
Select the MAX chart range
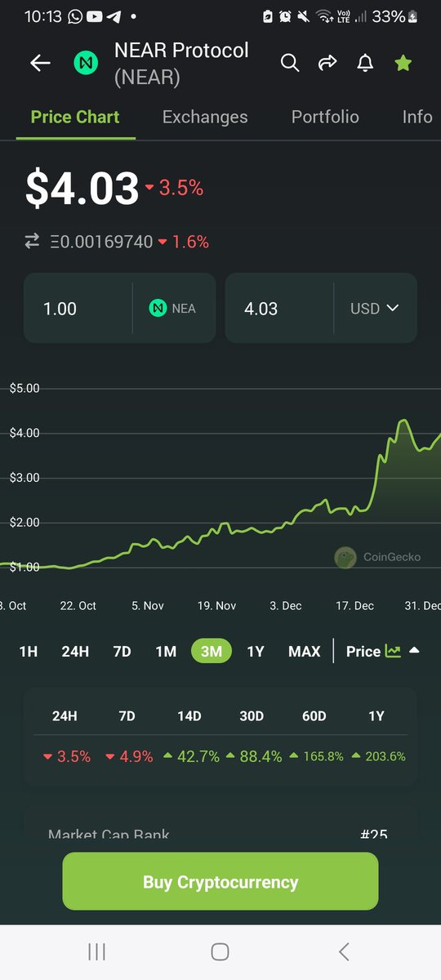pos(305,651)
